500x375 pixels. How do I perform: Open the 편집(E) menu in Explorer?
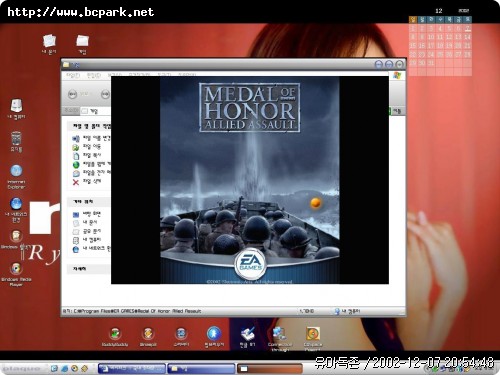(94, 75)
